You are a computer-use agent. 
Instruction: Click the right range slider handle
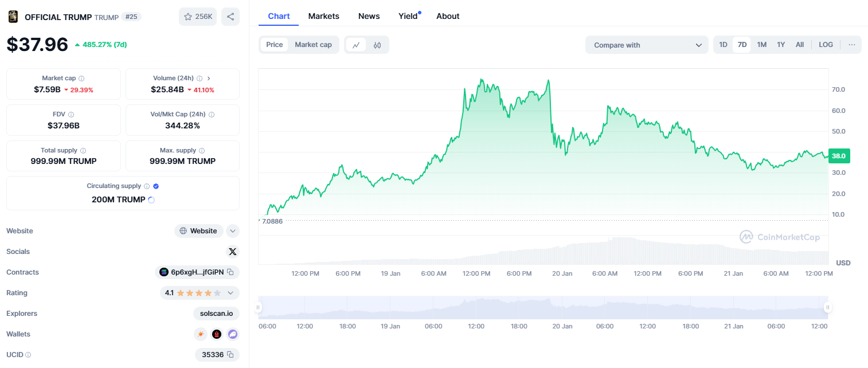(x=827, y=308)
